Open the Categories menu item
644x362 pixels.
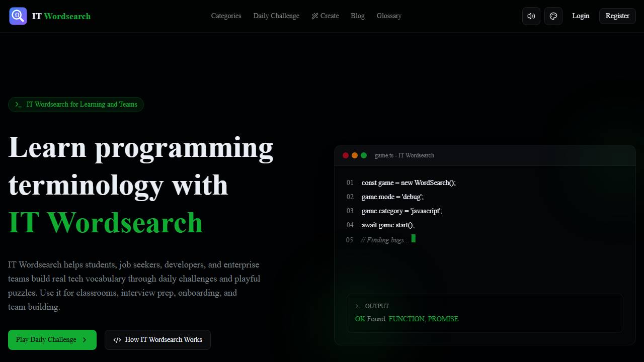pos(226,16)
